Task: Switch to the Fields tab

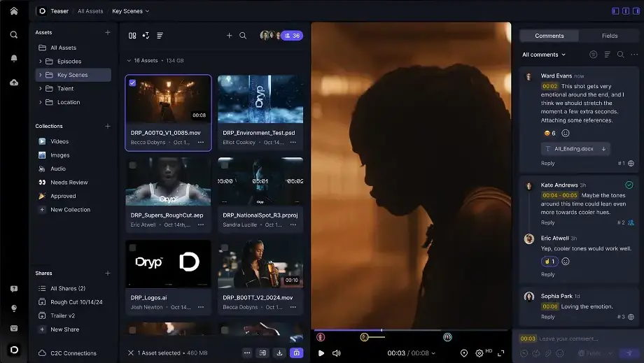Action: pyautogui.click(x=610, y=36)
